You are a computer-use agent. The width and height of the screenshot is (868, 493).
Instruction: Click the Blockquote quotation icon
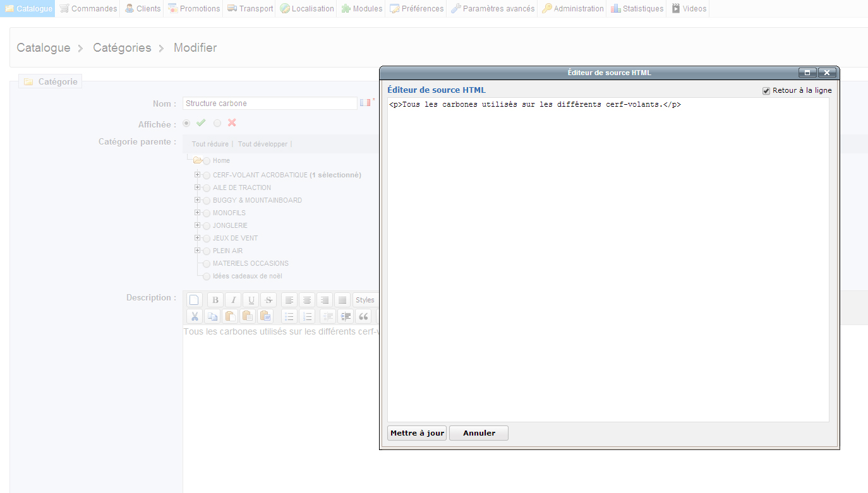pos(363,316)
